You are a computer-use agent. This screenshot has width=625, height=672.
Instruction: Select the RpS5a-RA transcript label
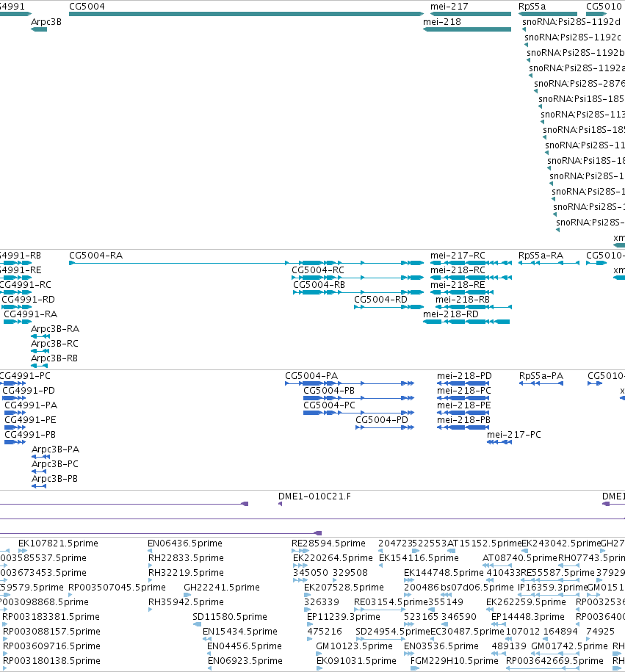[x=541, y=256]
